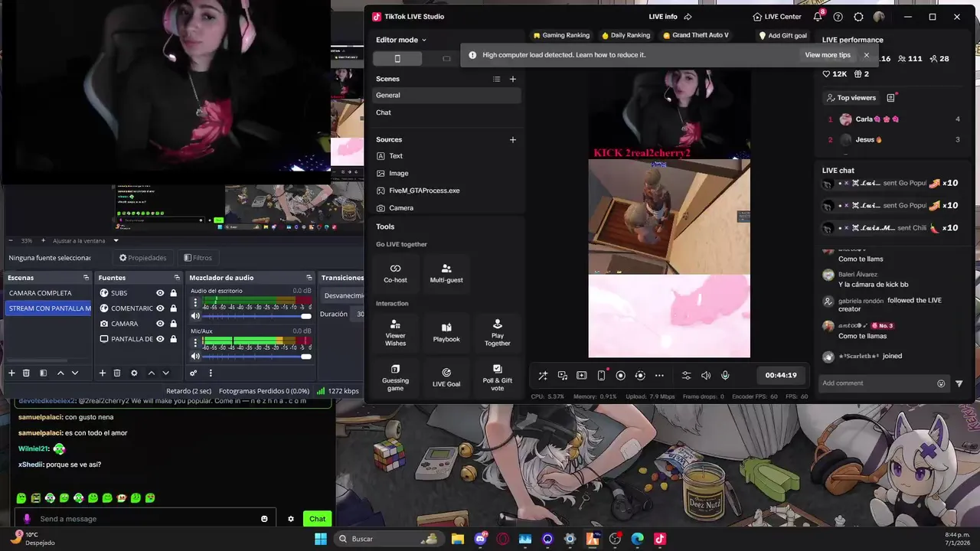The image size is (980, 551).
Task: Click OBS Filtros button
Action: (198, 258)
